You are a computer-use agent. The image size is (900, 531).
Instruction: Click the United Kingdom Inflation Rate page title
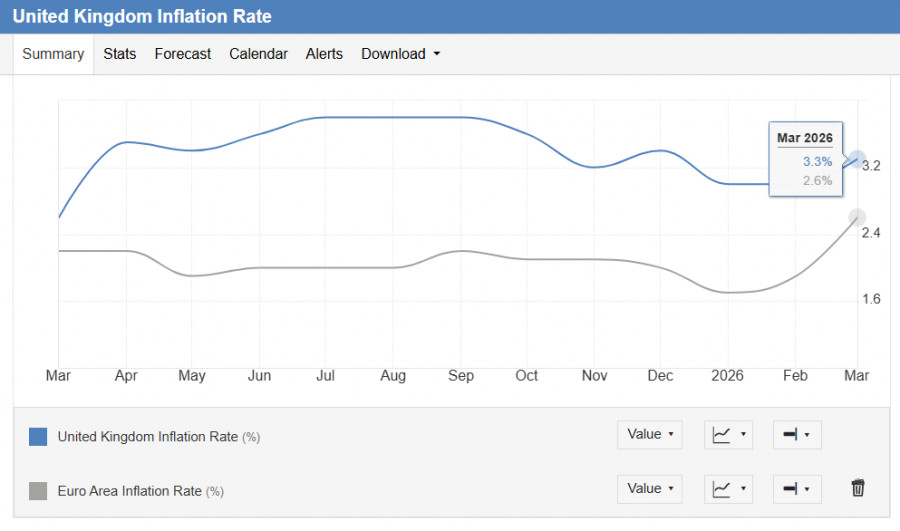pos(142,17)
